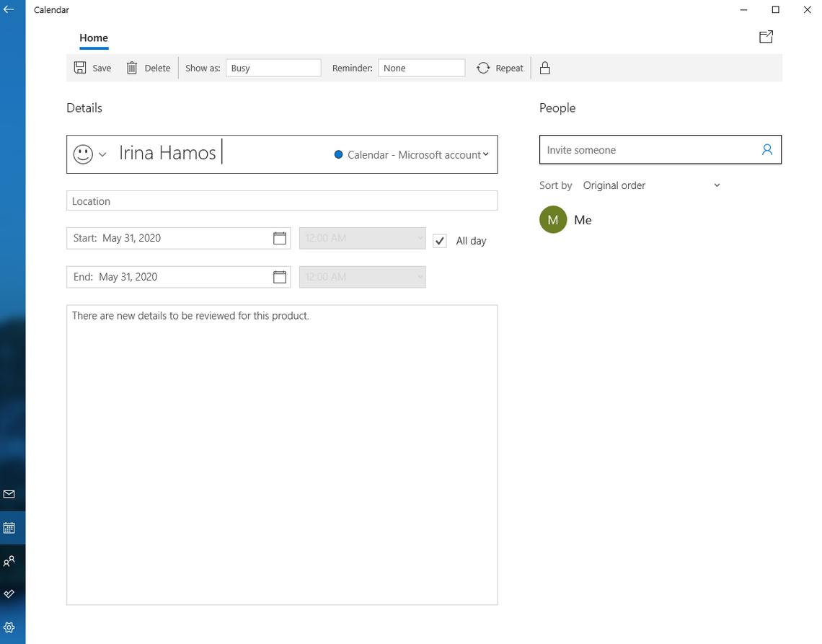Click into the Location field
Viewport: 822px width, 644px height.
point(282,201)
